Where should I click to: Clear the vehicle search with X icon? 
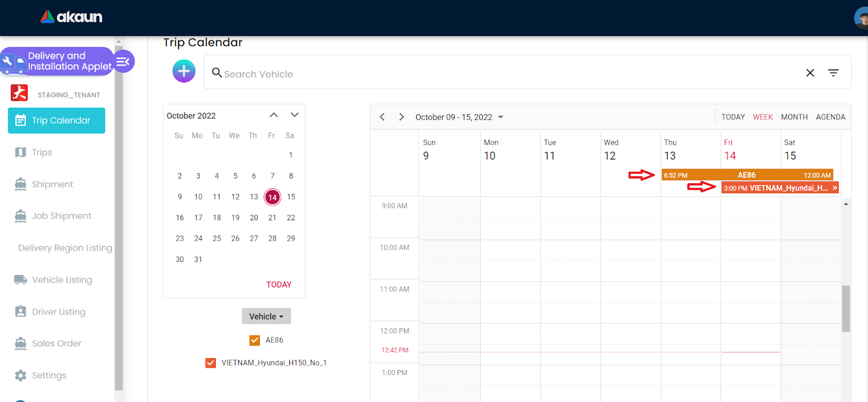[810, 73]
